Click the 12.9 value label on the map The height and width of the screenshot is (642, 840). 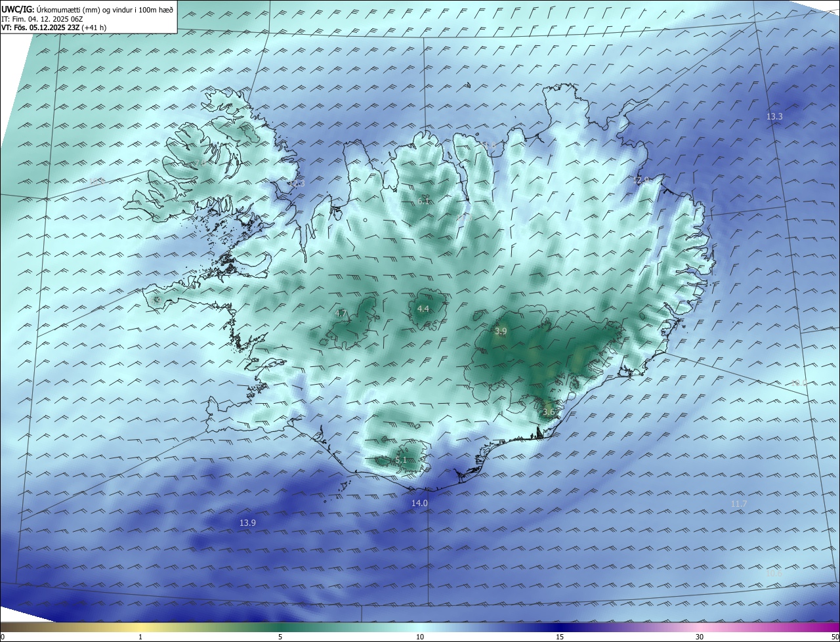[641, 181]
